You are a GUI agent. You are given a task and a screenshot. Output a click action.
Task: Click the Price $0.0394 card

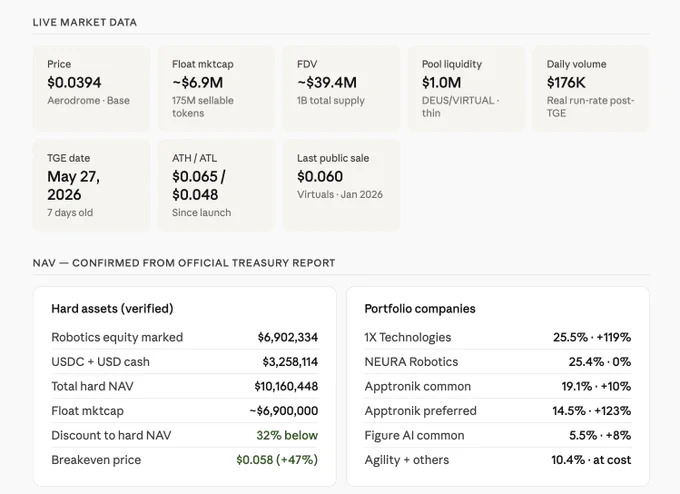(x=91, y=88)
